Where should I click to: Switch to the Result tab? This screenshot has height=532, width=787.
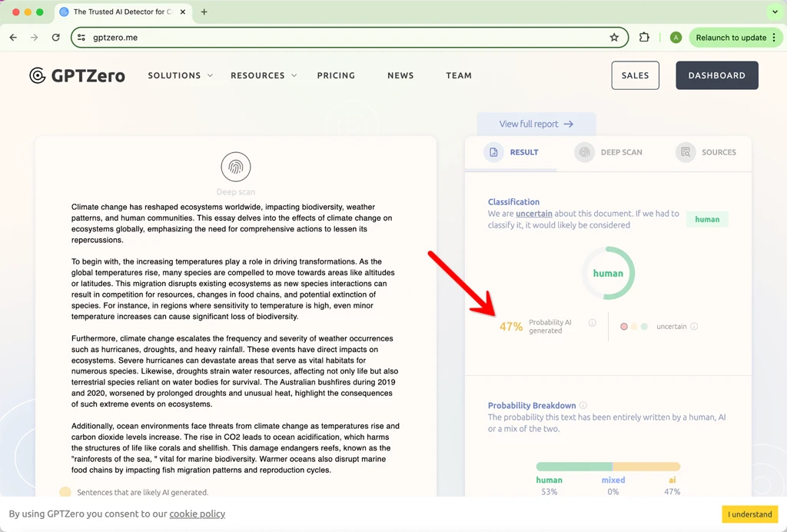511,152
